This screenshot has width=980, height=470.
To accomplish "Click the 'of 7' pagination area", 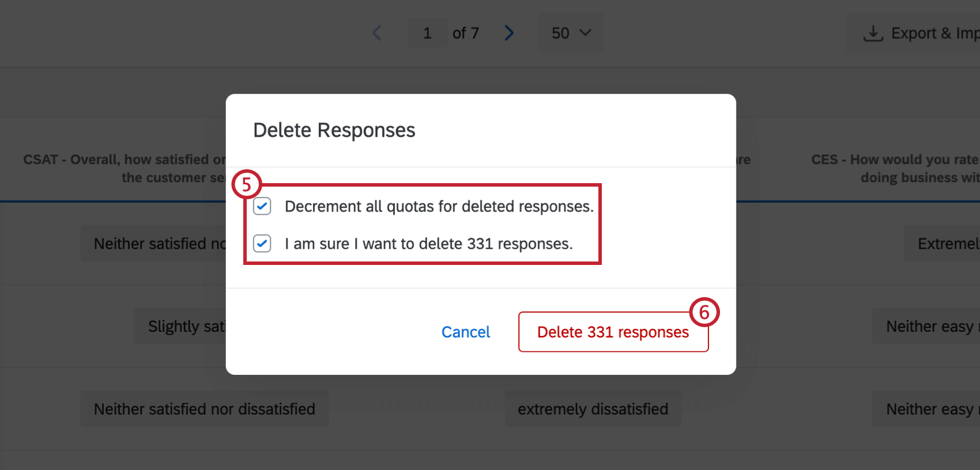I will [x=466, y=33].
